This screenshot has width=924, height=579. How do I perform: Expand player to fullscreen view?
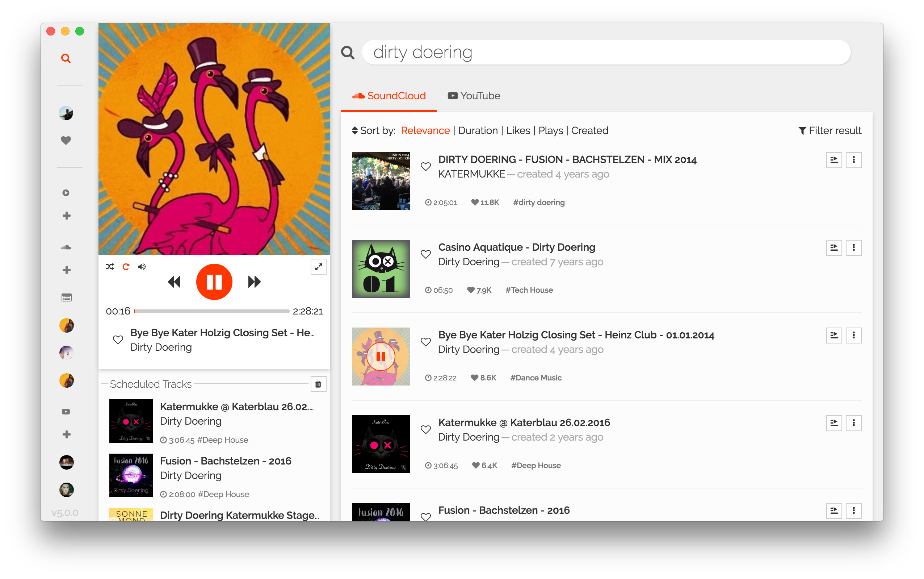pyautogui.click(x=318, y=267)
